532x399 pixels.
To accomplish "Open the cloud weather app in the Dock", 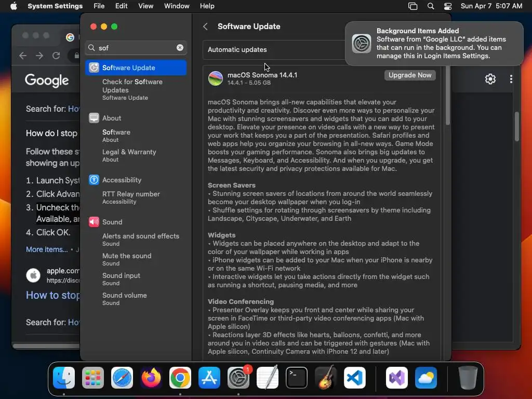I will (x=426, y=378).
